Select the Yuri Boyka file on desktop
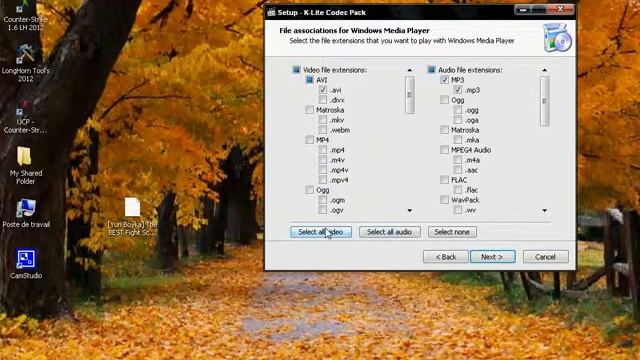 click(132, 217)
